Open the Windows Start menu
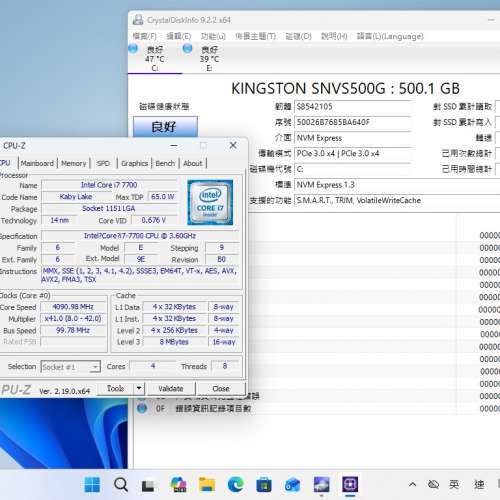Image resolution: width=500 pixels, height=500 pixels. tap(92, 484)
